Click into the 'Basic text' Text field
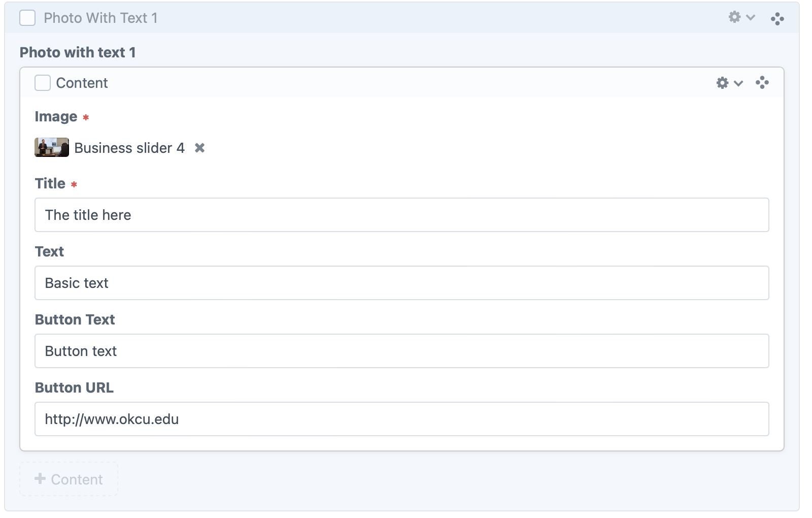 pos(401,283)
